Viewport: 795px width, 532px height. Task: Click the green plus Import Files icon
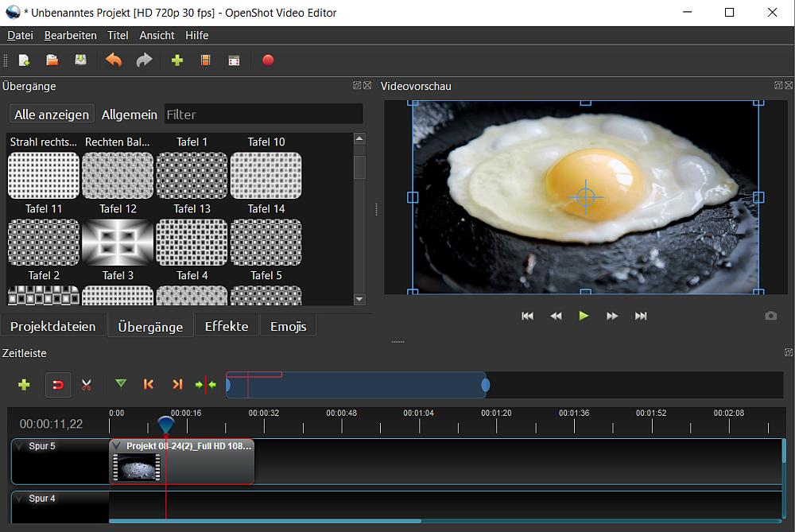[x=177, y=60]
